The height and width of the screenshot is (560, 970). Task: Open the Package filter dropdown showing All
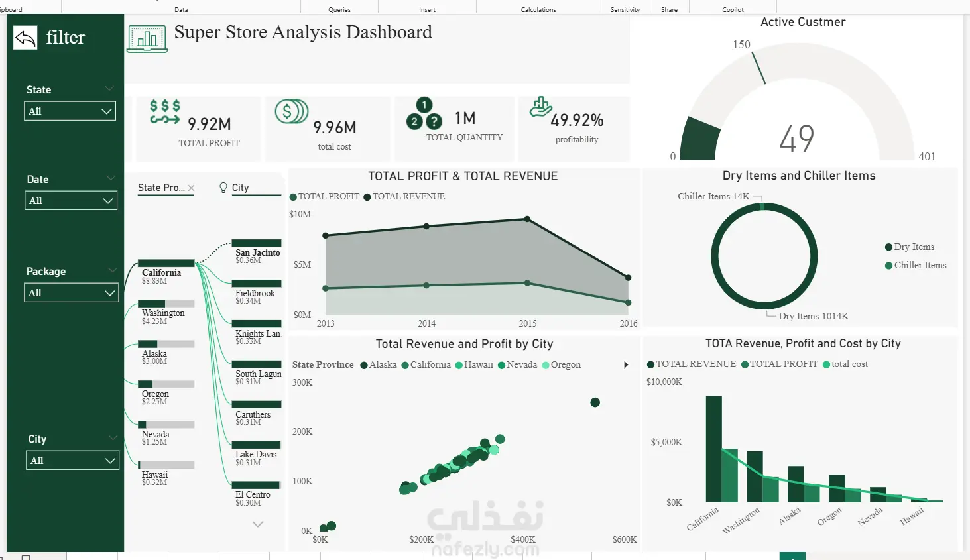72,292
